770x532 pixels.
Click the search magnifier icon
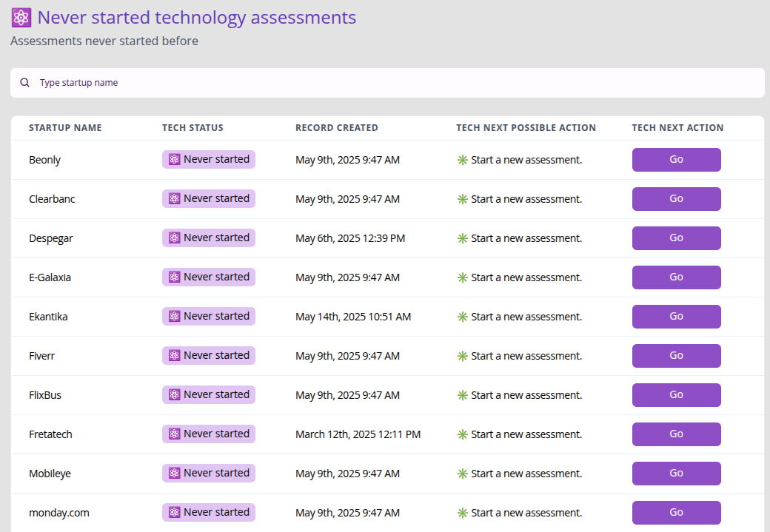24,82
